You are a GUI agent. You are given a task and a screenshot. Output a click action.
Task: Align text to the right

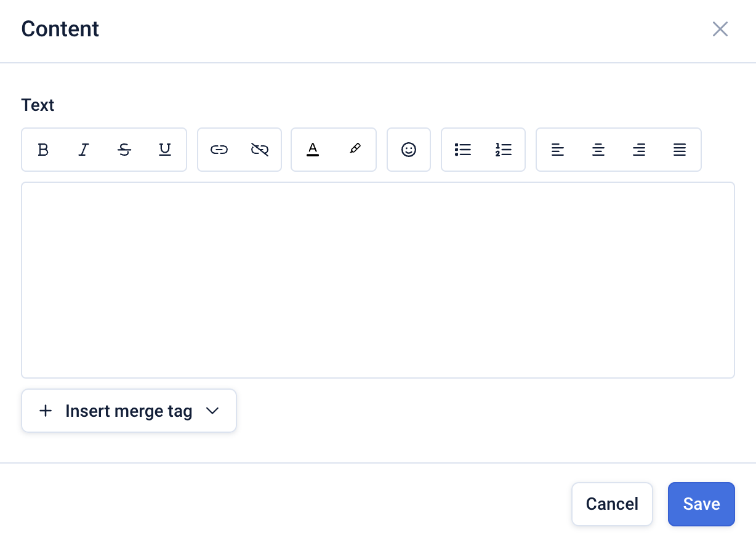point(639,150)
